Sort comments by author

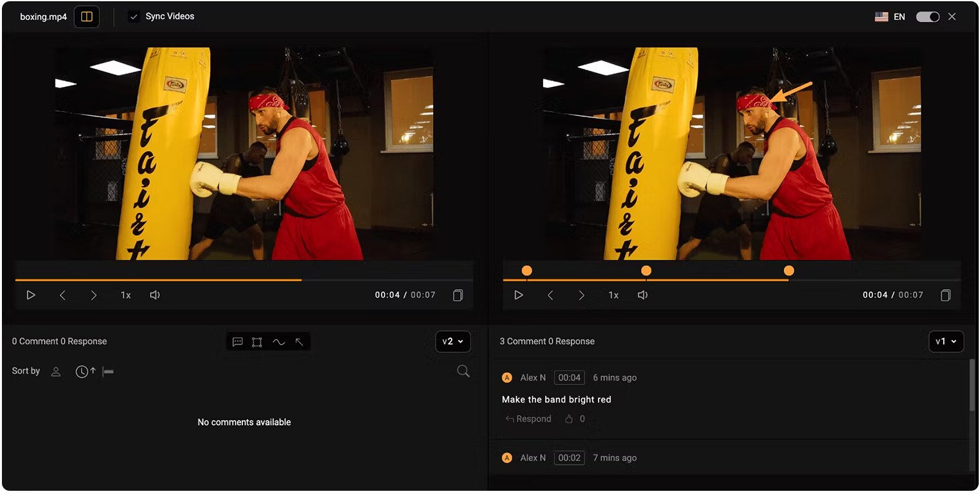pyautogui.click(x=55, y=371)
